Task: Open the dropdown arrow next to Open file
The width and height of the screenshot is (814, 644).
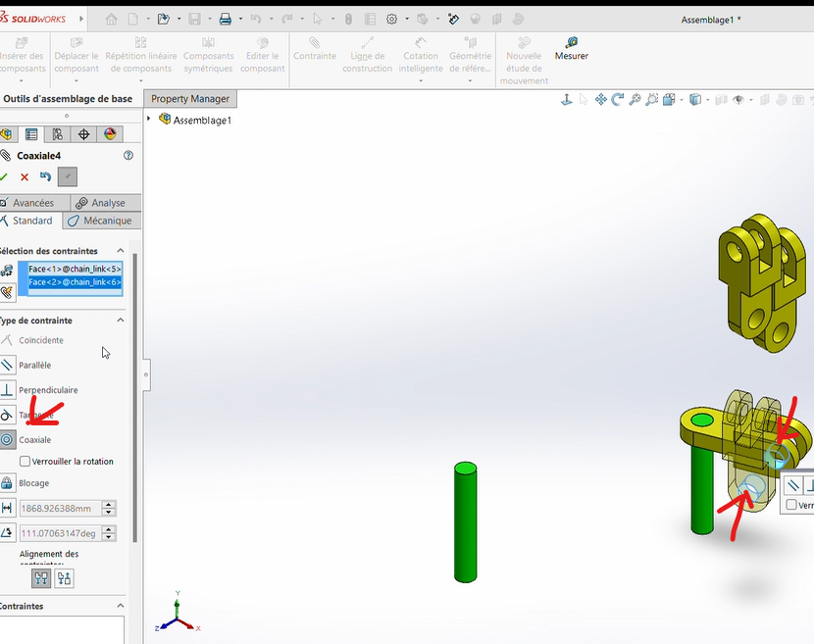Action: (x=179, y=20)
